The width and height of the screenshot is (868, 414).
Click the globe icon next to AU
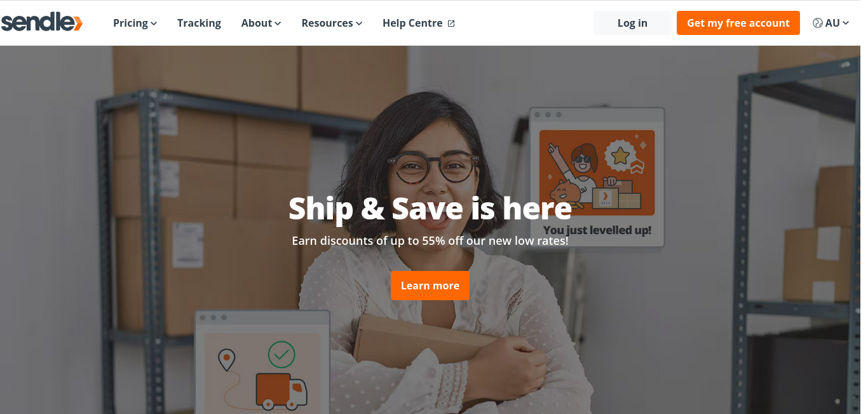coord(817,23)
